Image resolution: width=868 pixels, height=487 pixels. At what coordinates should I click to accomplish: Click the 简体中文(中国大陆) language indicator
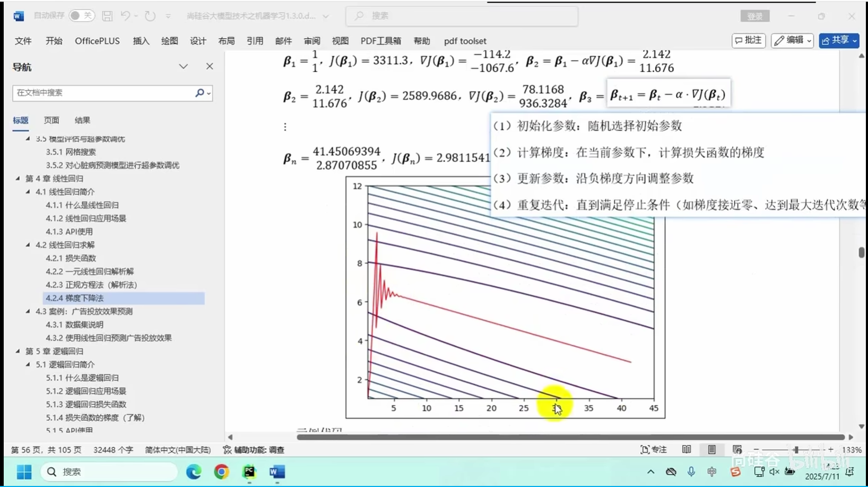click(178, 450)
